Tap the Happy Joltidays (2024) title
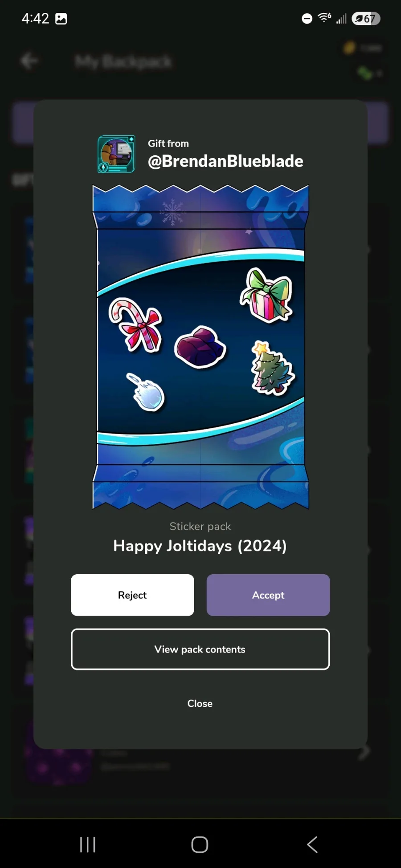 coord(200,546)
